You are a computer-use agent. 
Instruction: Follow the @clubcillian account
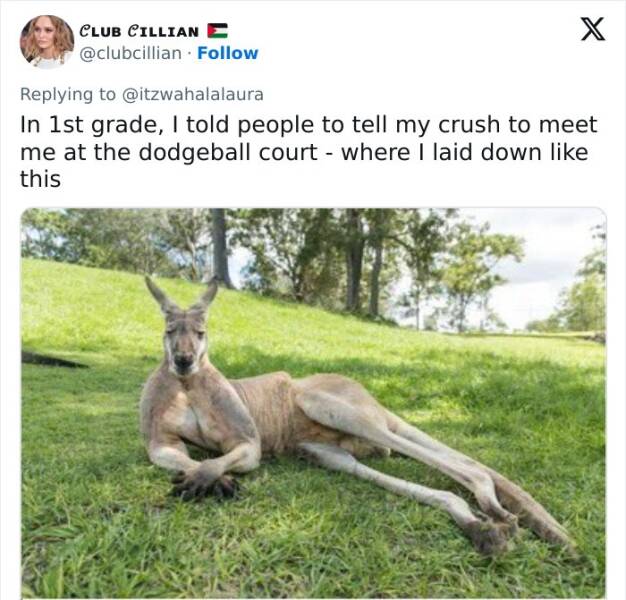click(228, 53)
